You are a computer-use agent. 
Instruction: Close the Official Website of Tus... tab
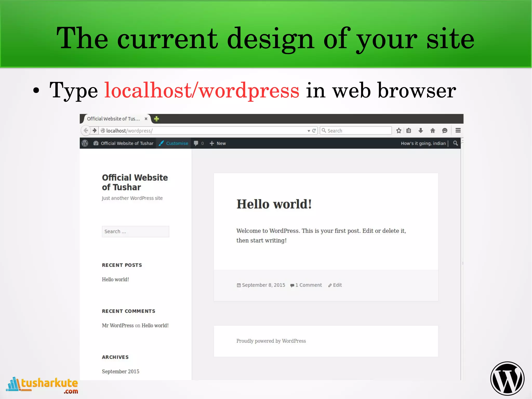tap(146, 119)
